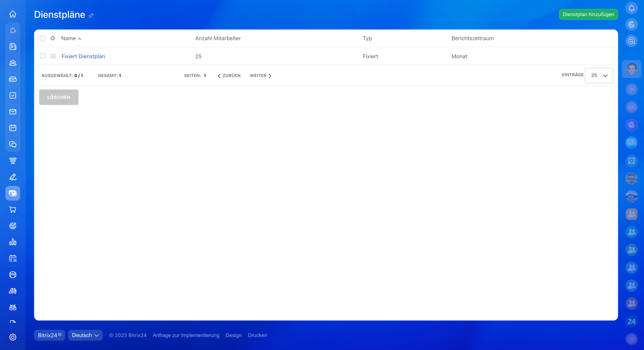Click the Drucken footer link
The height and width of the screenshot is (350, 644).
coord(258,335)
